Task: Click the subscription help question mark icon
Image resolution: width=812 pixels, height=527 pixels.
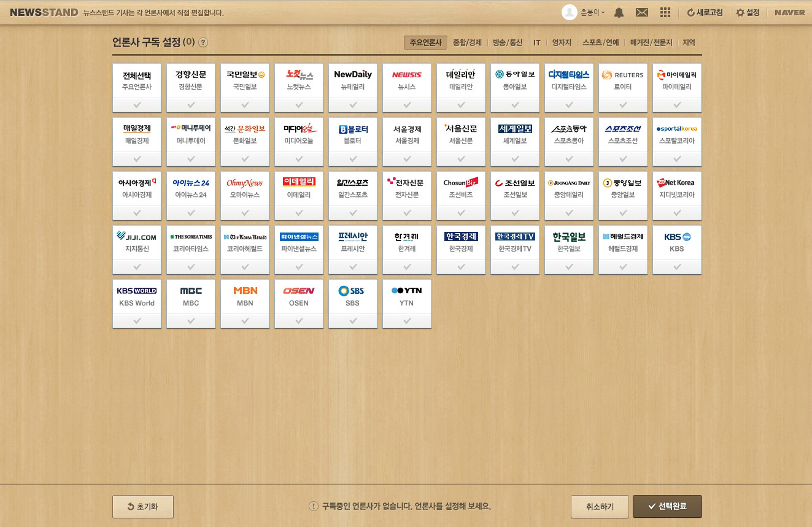Action: coord(203,42)
